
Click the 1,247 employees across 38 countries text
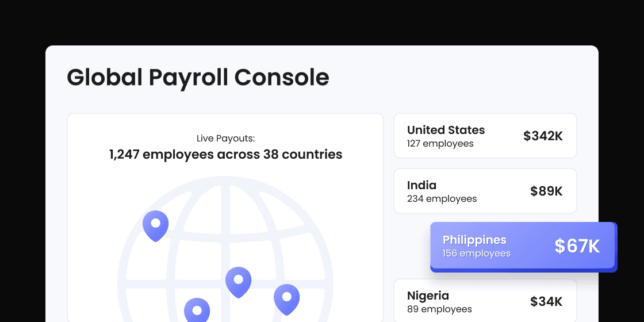click(x=225, y=154)
